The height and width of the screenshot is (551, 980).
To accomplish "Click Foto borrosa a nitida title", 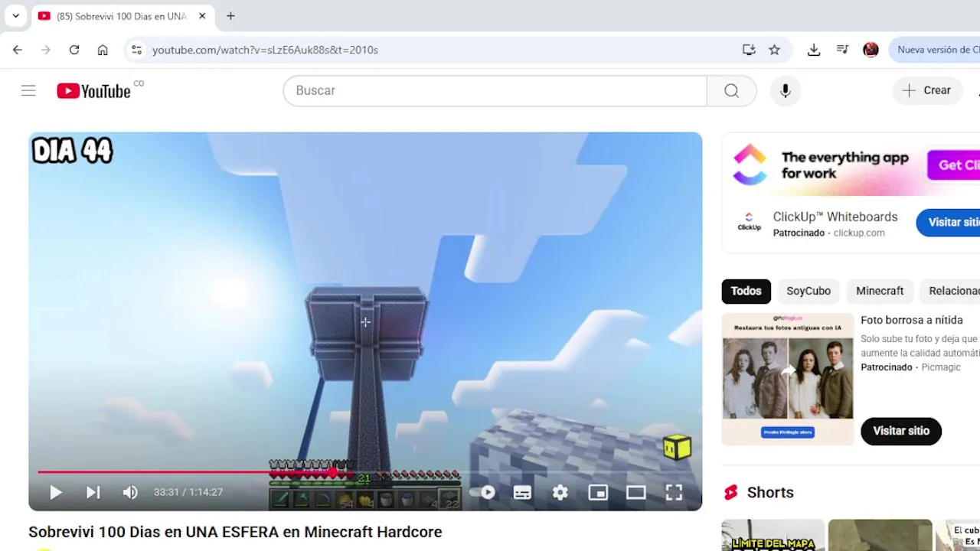I will (x=912, y=320).
